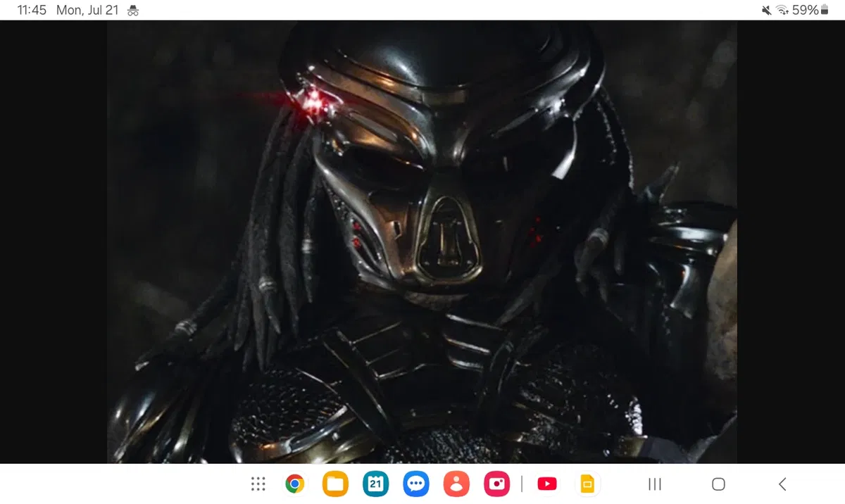Launch Google Chrome from the taskbar
This screenshot has width=845, height=504.
click(295, 484)
